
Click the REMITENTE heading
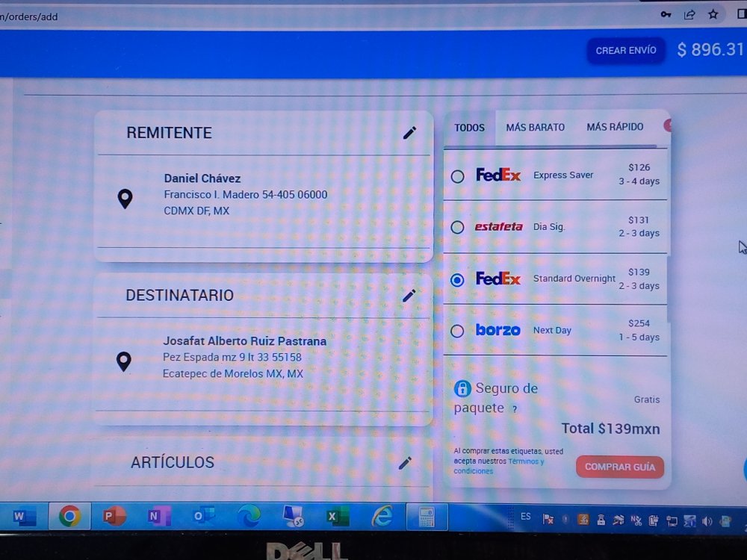[x=169, y=133]
